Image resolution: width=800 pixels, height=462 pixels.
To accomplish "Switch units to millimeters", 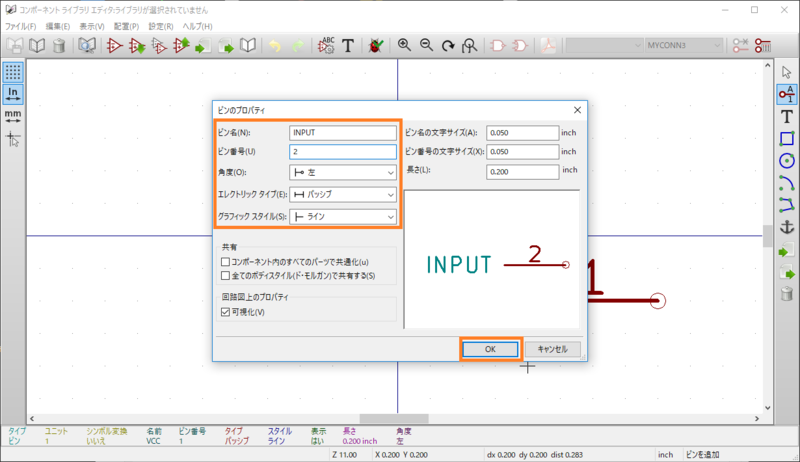I will coord(13,116).
